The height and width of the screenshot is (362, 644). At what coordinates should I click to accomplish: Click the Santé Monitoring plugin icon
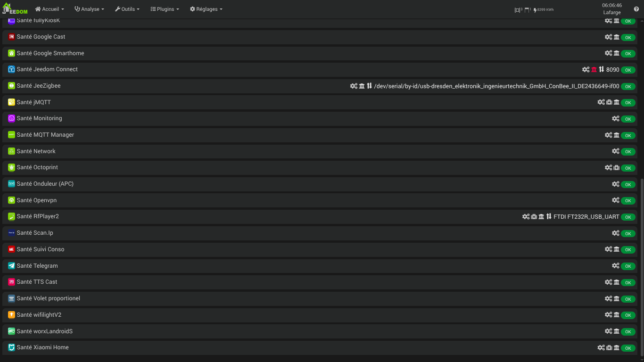click(x=11, y=118)
